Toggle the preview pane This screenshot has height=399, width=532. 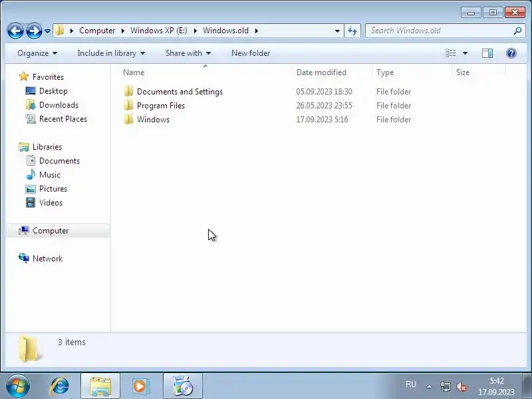coord(487,53)
